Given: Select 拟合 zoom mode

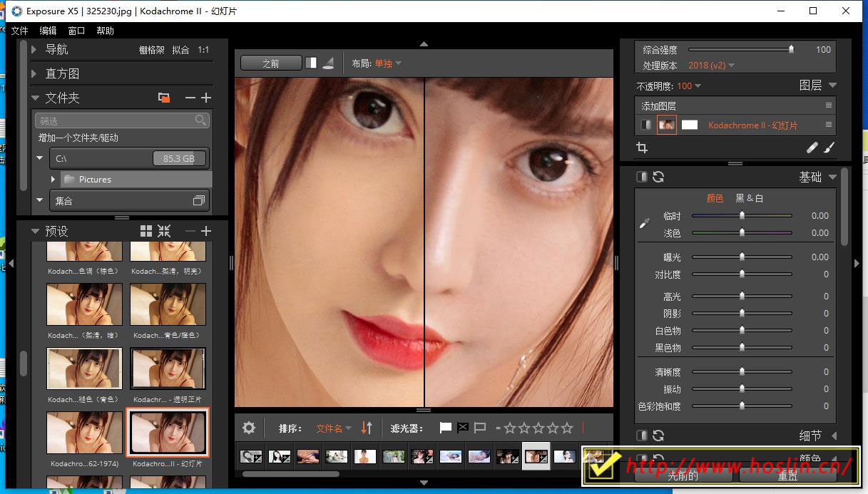Looking at the screenshot, I should click(181, 50).
